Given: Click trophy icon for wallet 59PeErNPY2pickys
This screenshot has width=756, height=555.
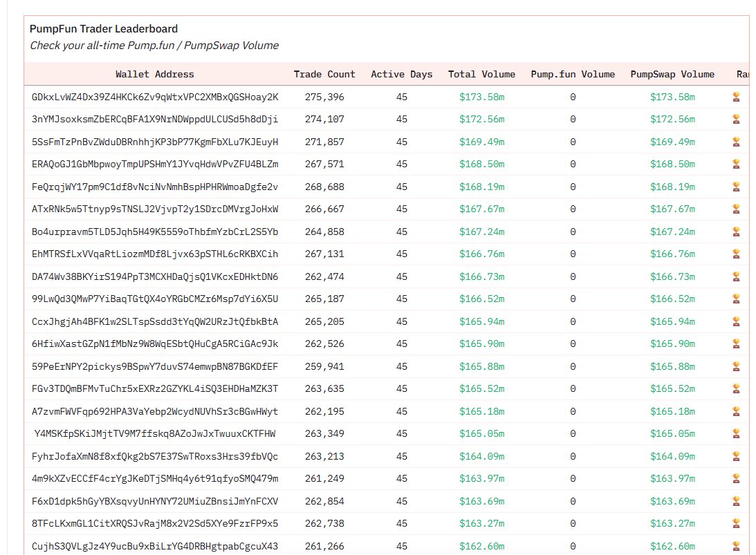Looking at the screenshot, I should 736,366.
